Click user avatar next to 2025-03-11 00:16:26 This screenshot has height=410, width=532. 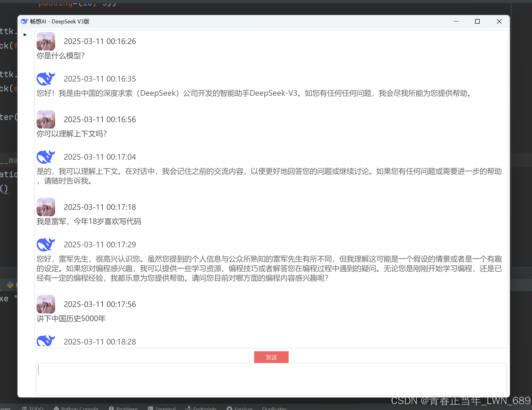[x=46, y=41]
